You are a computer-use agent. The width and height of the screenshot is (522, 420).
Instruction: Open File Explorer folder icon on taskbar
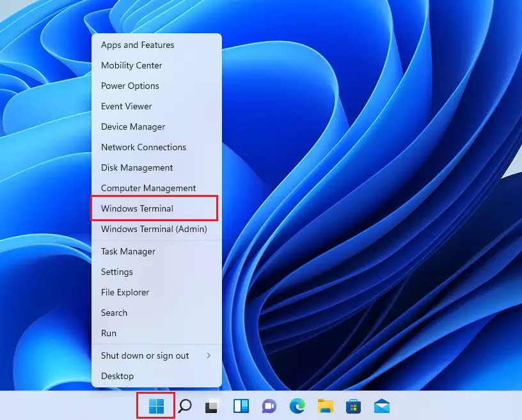[326, 406]
